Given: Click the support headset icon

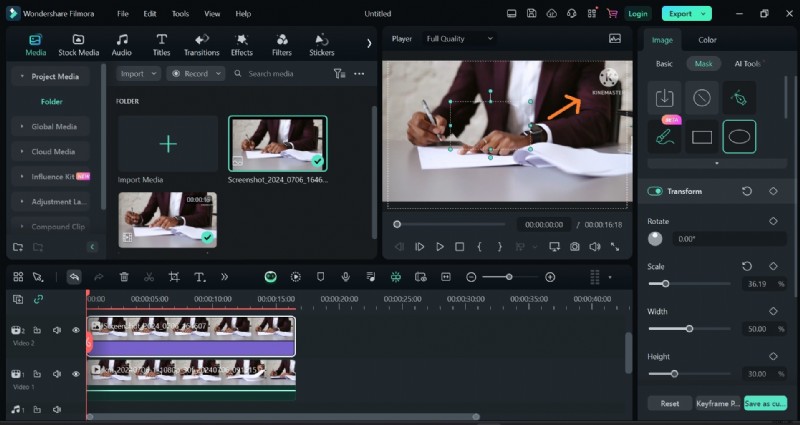Looking at the screenshot, I should click(x=571, y=14).
